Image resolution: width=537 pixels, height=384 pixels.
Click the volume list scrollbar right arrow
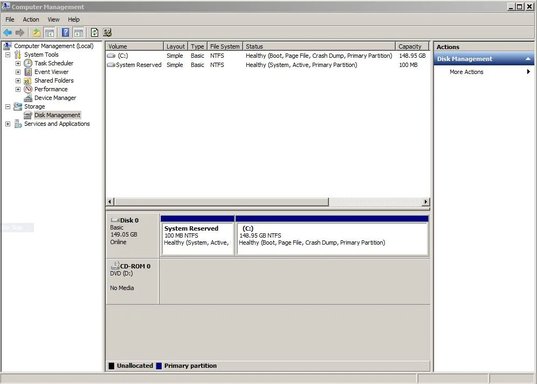coord(425,202)
